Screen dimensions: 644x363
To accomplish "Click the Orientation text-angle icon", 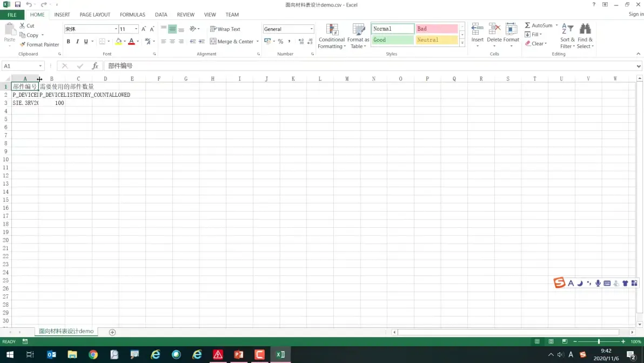I will click(193, 29).
